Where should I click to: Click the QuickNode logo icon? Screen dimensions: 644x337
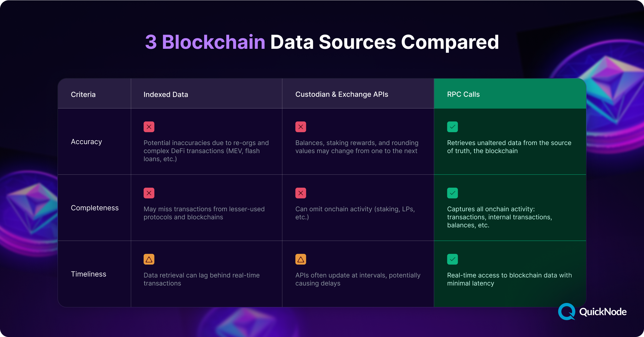click(x=566, y=312)
